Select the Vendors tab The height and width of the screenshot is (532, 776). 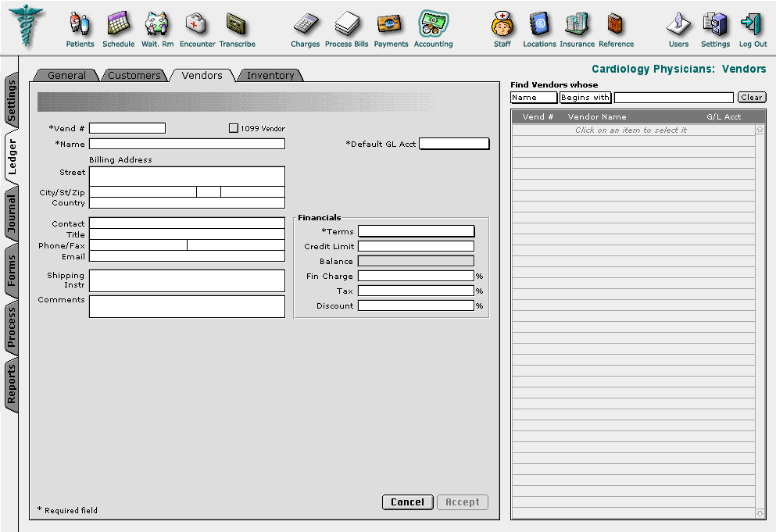(202, 75)
